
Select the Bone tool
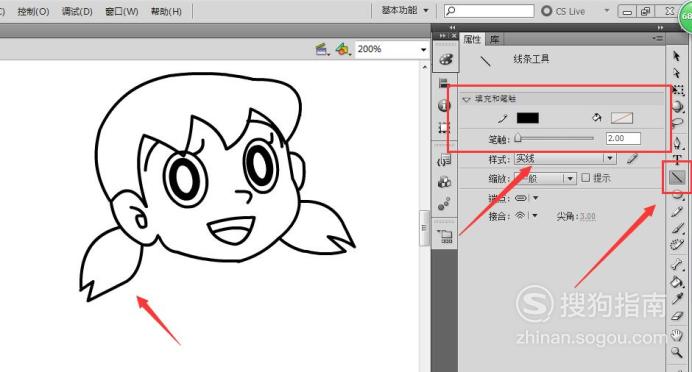677,264
